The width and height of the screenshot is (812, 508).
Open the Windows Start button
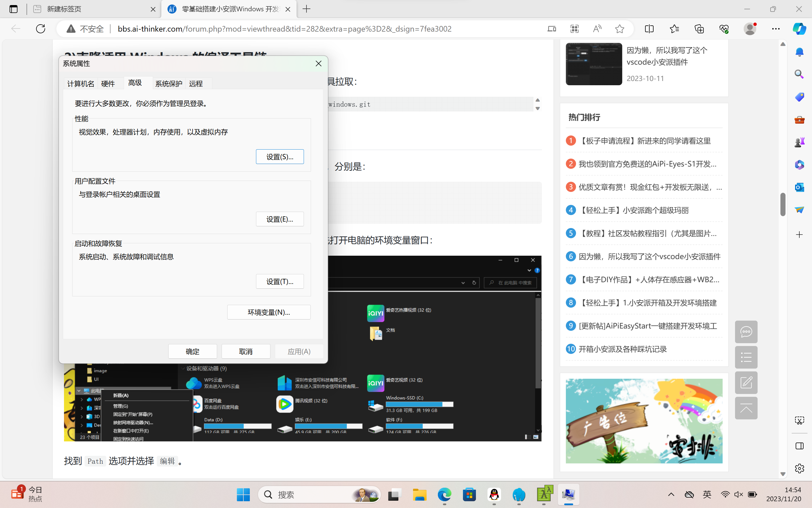click(x=243, y=494)
